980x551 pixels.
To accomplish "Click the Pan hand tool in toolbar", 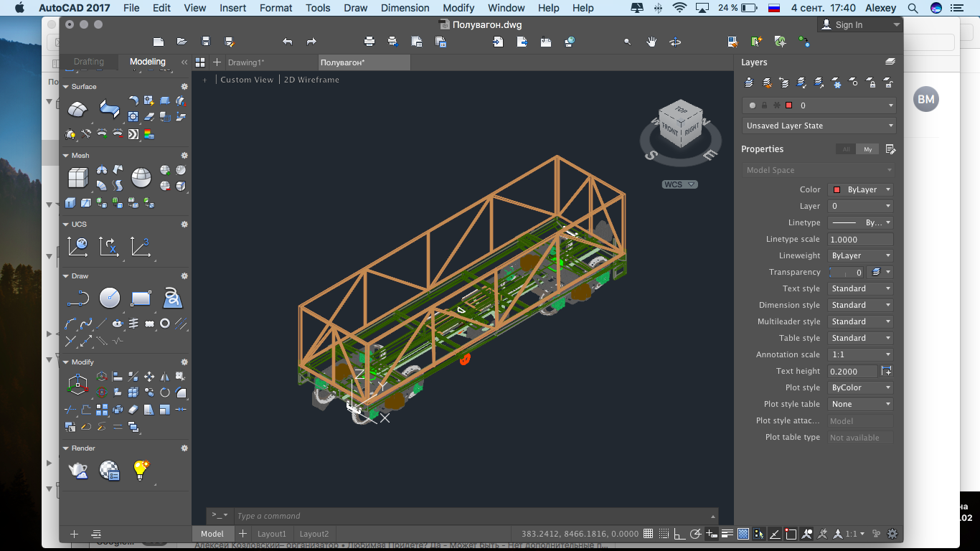I will [x=651, y=42].
